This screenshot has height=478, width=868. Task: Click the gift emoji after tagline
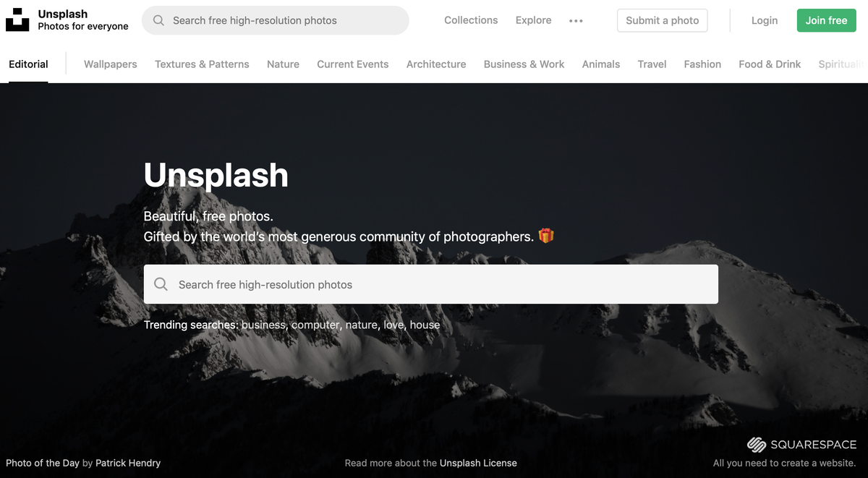coord(546,236)
